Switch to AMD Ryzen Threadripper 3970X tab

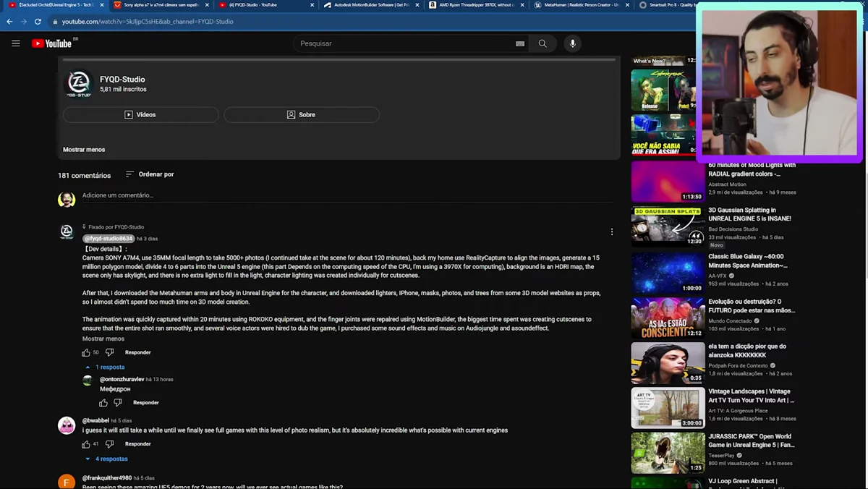pos(475,5)
